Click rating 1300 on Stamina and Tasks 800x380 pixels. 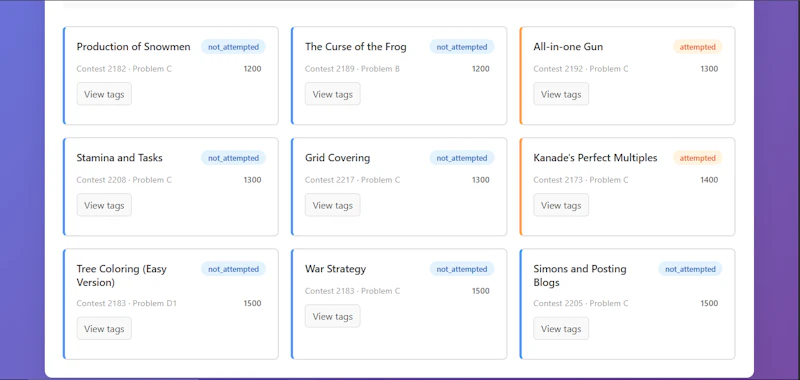(252, 180)
